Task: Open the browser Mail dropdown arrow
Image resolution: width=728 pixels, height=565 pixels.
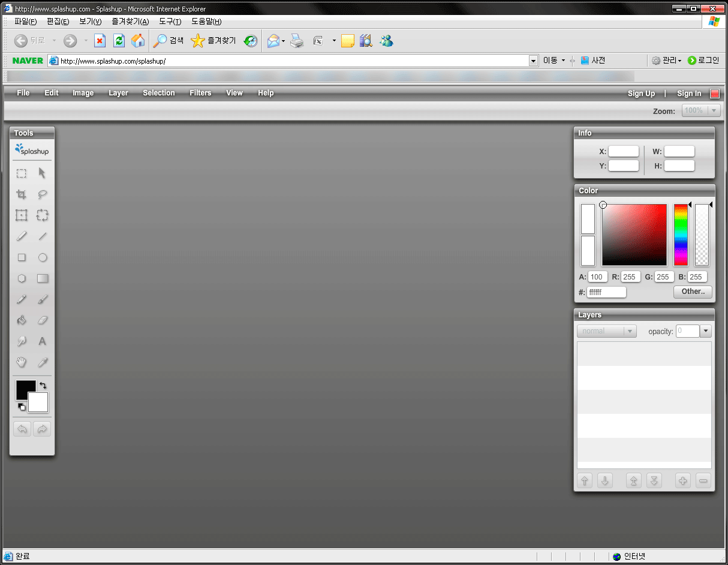Action: pyautogui.click(x=284, y=41)
